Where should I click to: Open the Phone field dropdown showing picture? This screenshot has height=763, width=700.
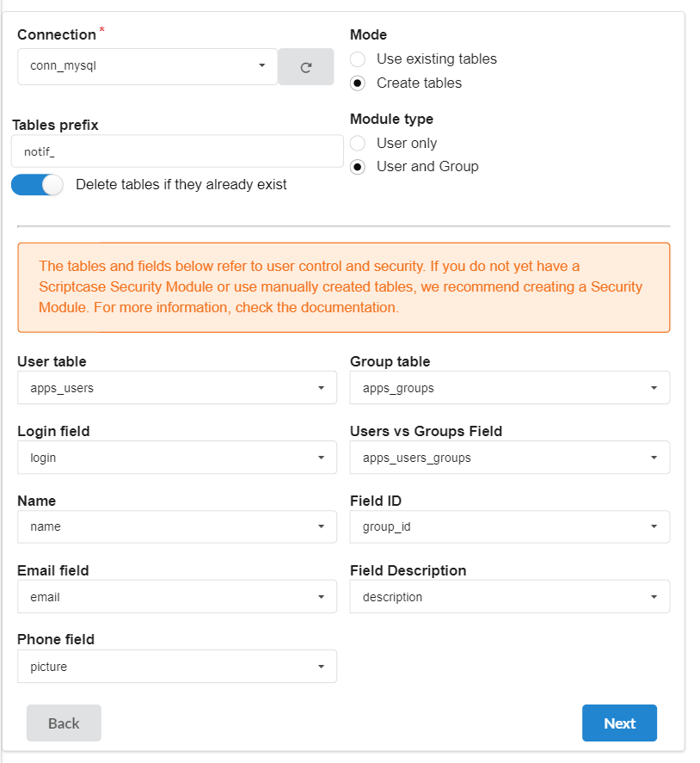pyautogui.click(x=176, y=666)
